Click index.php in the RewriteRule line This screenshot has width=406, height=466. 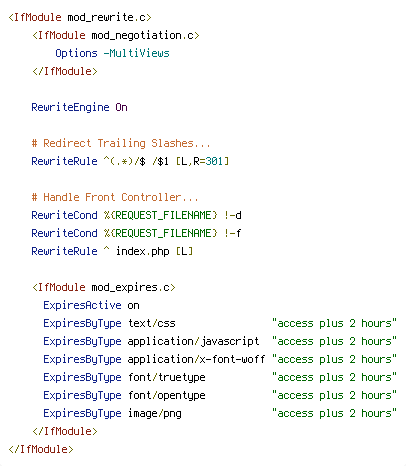point(143,251)
